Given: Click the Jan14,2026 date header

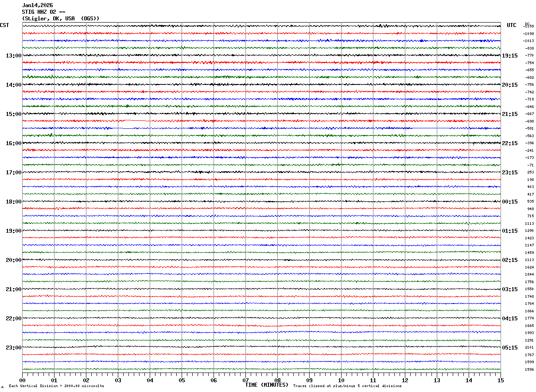Looking at the screenshot, I should (37, 5).
